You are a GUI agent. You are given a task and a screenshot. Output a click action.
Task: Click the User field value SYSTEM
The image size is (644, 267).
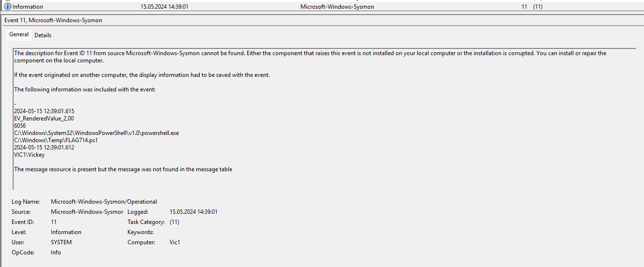coord(61,242)
